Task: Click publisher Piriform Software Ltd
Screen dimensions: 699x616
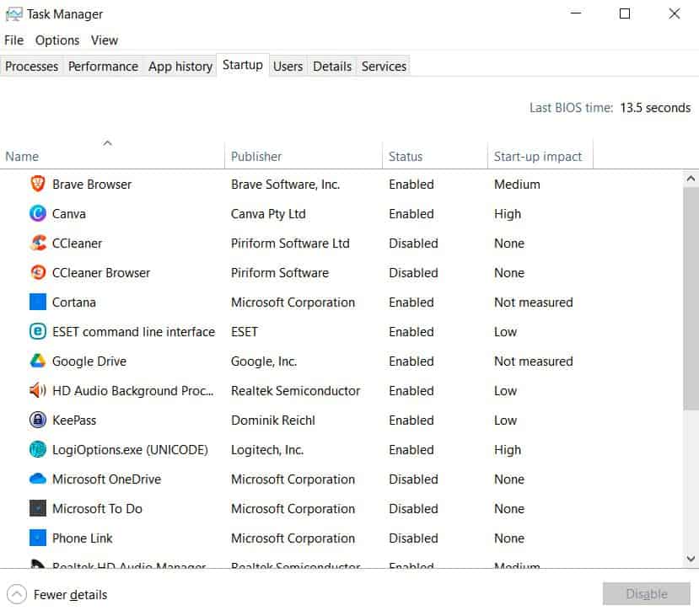Action: (290, 243)
